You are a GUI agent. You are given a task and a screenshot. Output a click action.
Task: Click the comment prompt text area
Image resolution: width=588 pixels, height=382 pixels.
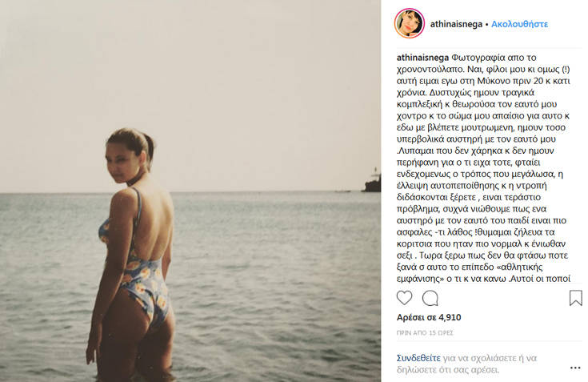pyautogui.click(x=467, y=364)
